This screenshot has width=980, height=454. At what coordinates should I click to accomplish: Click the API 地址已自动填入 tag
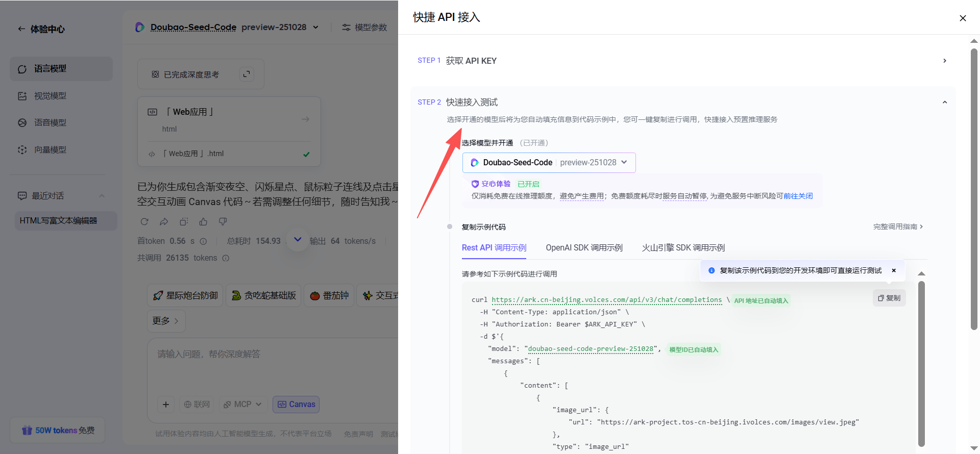761,300
